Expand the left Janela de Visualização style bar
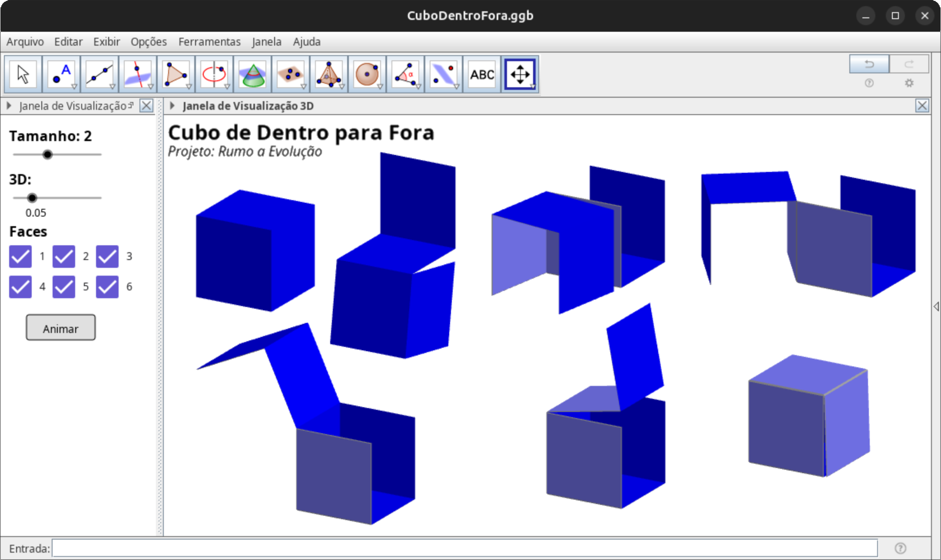 tap(9, 105)
